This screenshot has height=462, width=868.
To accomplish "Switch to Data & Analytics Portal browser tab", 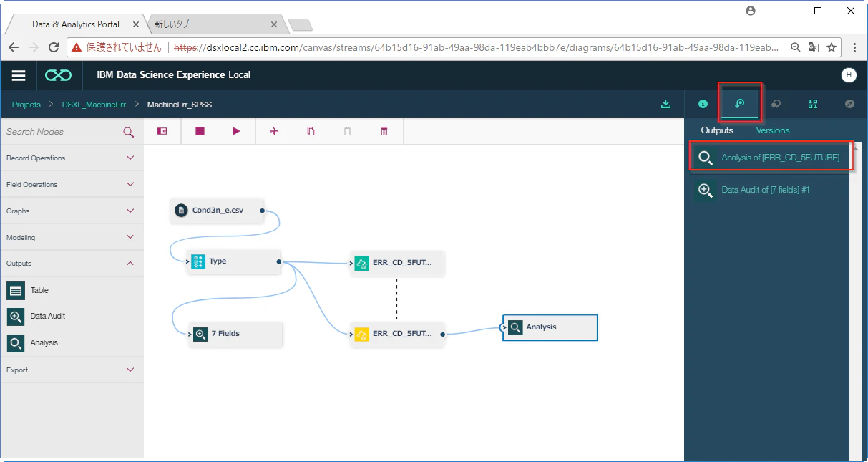I will tap(76, 24).
